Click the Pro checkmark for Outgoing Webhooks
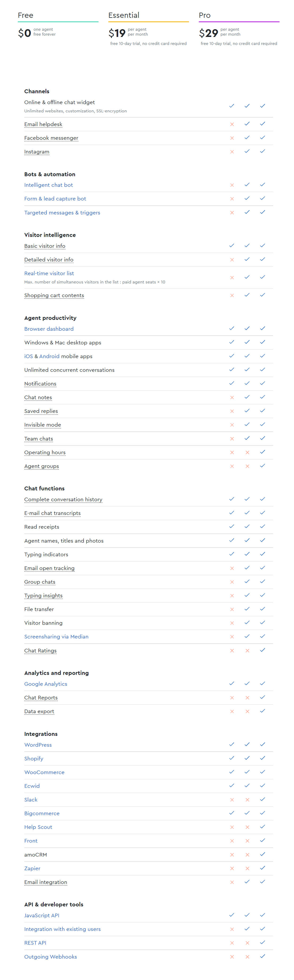The width and height of the screenshot is (294, 980). point(262,956)
